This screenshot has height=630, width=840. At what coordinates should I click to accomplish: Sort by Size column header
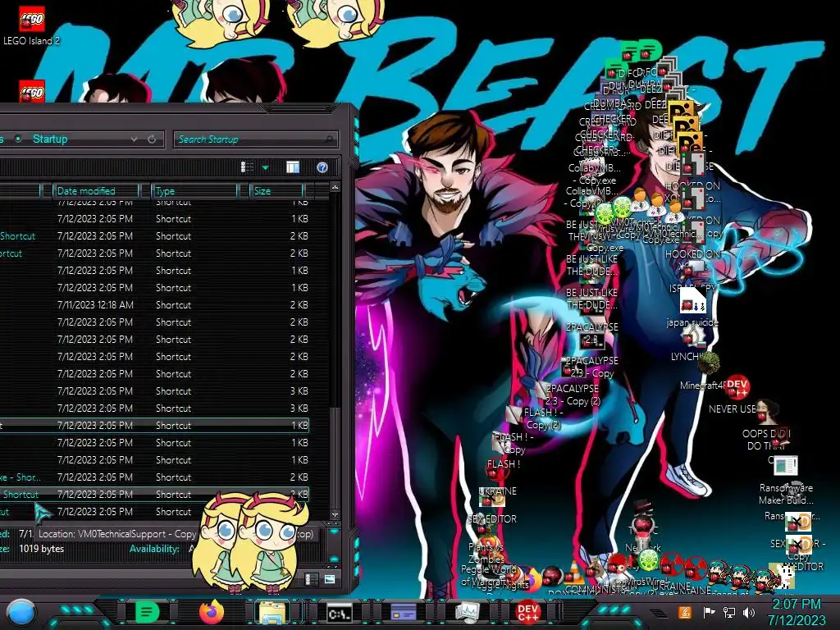pyautogui.click(x=276, y=190)
